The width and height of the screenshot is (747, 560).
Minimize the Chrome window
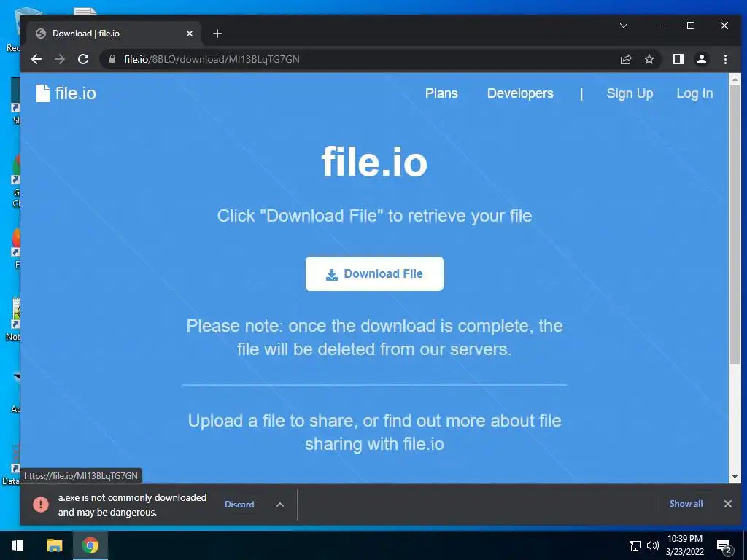pos(657,26)
